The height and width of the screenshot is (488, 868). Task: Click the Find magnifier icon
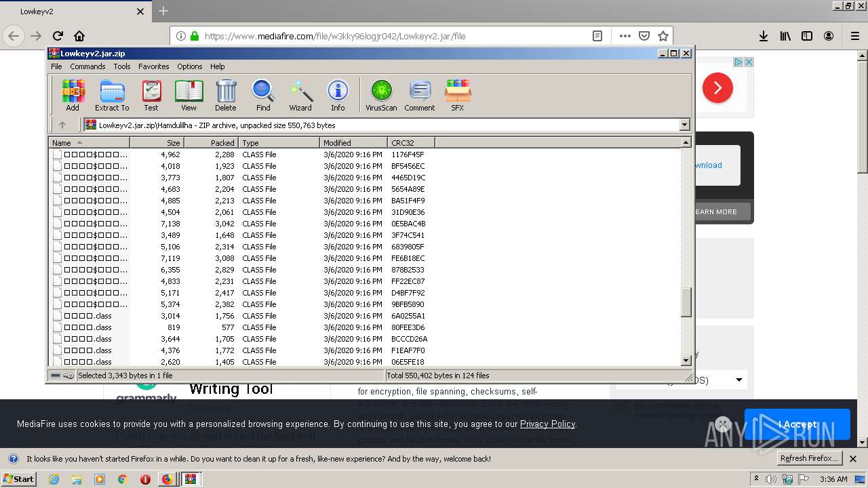click(263, 95)
